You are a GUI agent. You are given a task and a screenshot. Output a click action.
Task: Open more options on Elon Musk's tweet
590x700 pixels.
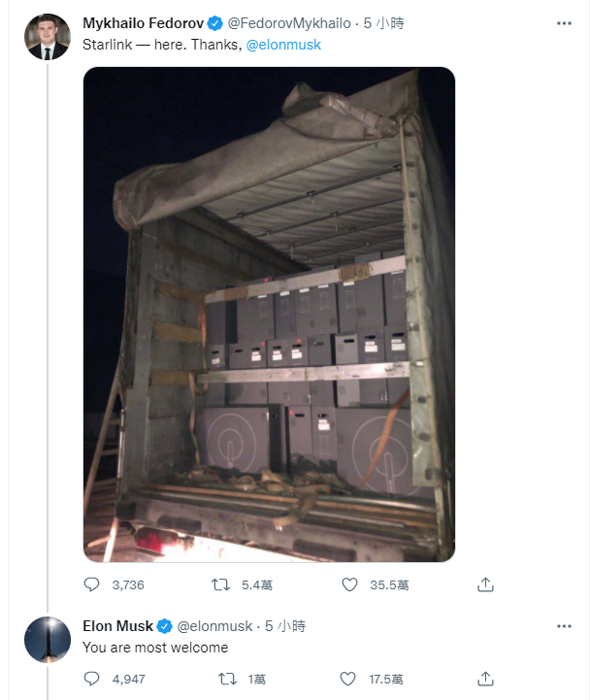point(564,626)
